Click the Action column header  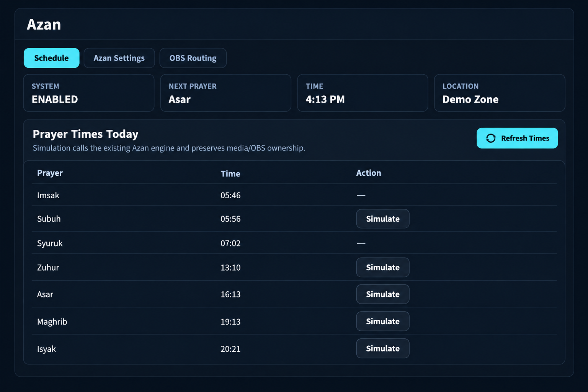[369, 173]
